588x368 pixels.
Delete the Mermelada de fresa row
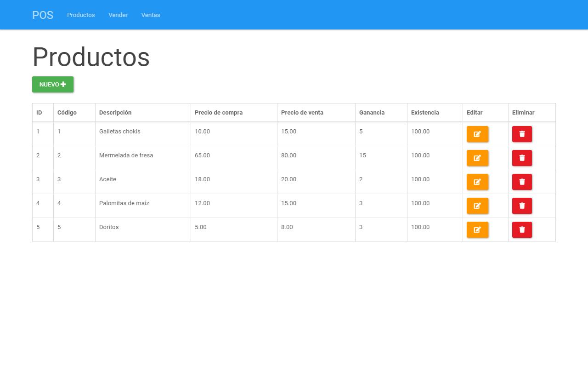[522, 158]
